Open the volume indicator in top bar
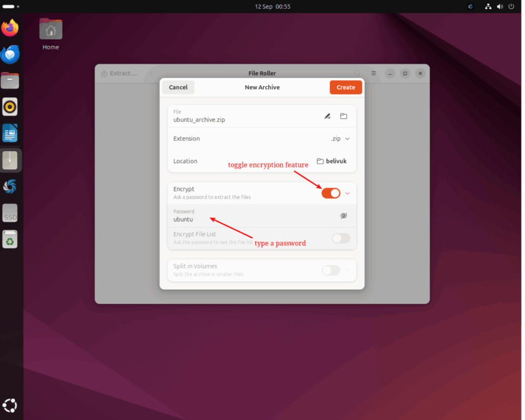525x420 pixels. click(500, 6)
